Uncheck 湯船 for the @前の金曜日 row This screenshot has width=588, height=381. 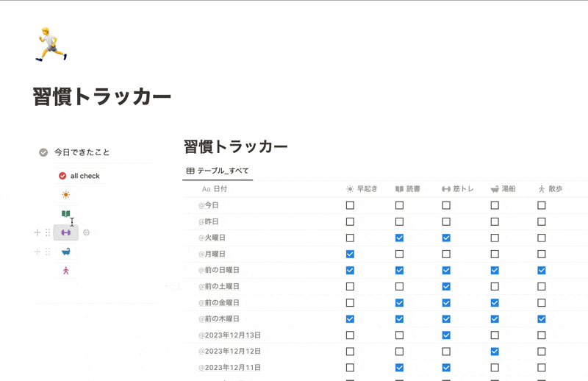495,302
